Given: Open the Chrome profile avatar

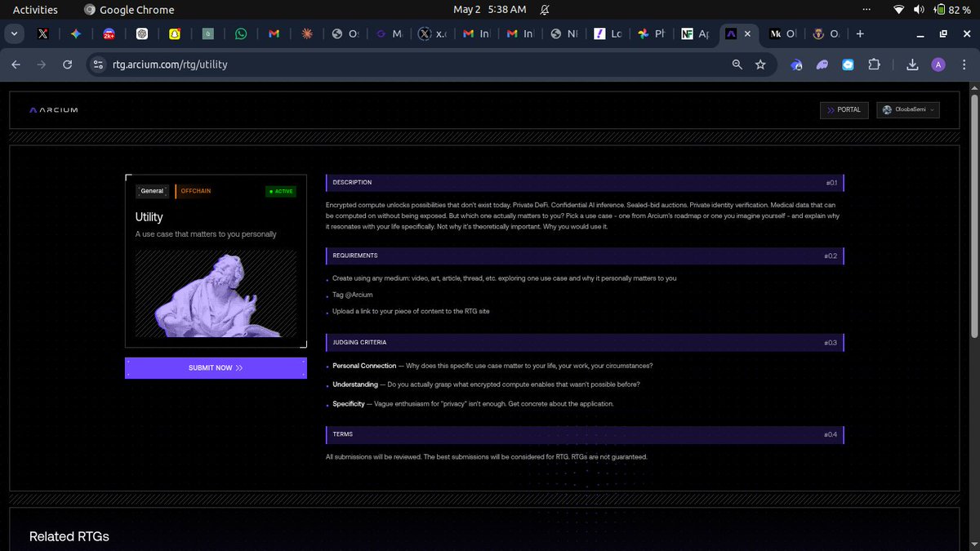Looking at the screenshot, I should [x=938, y=64].
